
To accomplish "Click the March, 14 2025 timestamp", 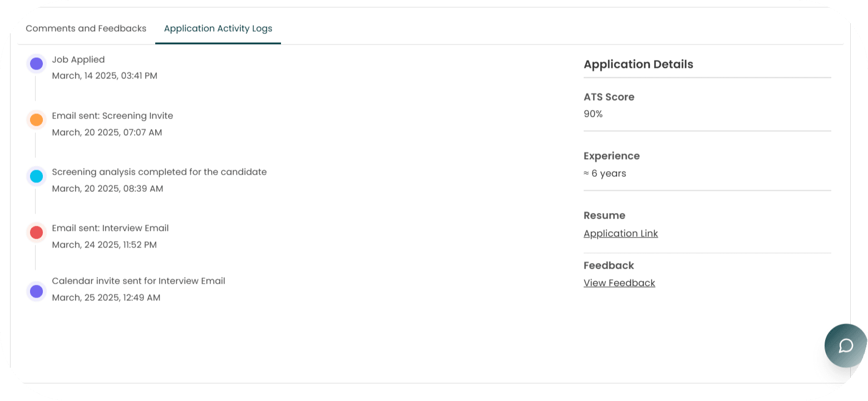I will pos(105,76).
